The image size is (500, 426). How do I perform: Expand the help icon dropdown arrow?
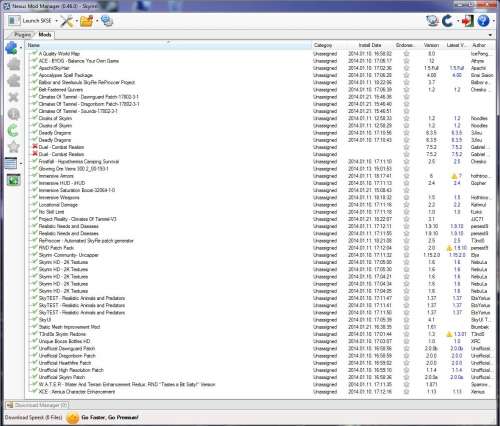click(x=493, y=21)
